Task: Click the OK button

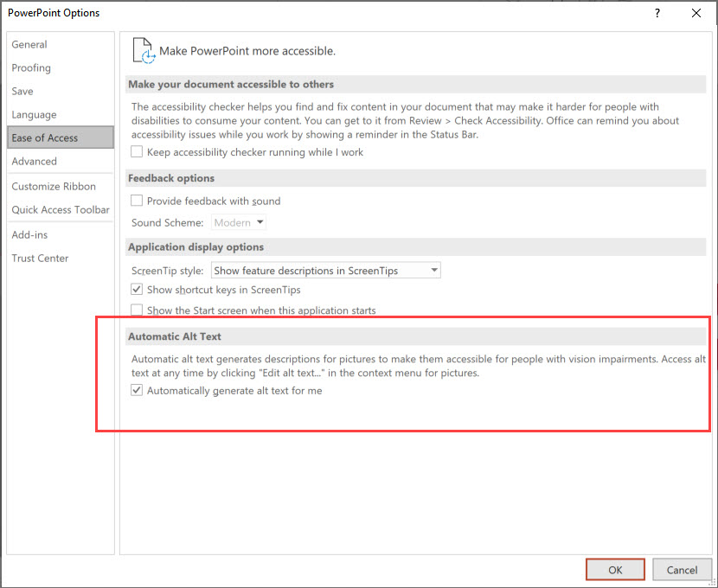Action: 615,570
